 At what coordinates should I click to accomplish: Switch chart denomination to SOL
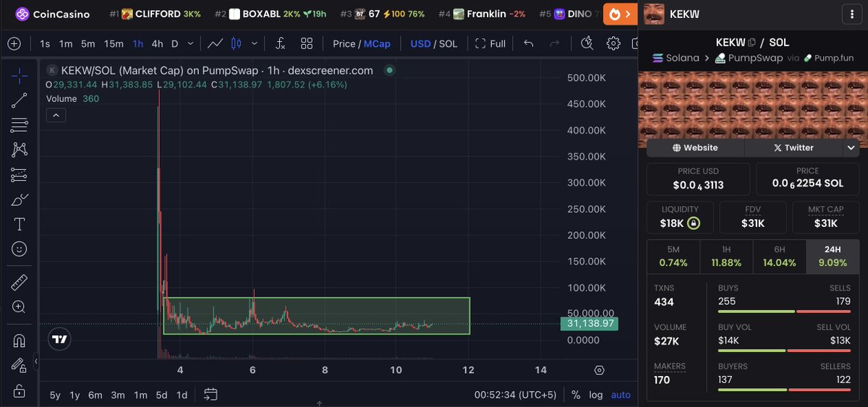point(448,43)
